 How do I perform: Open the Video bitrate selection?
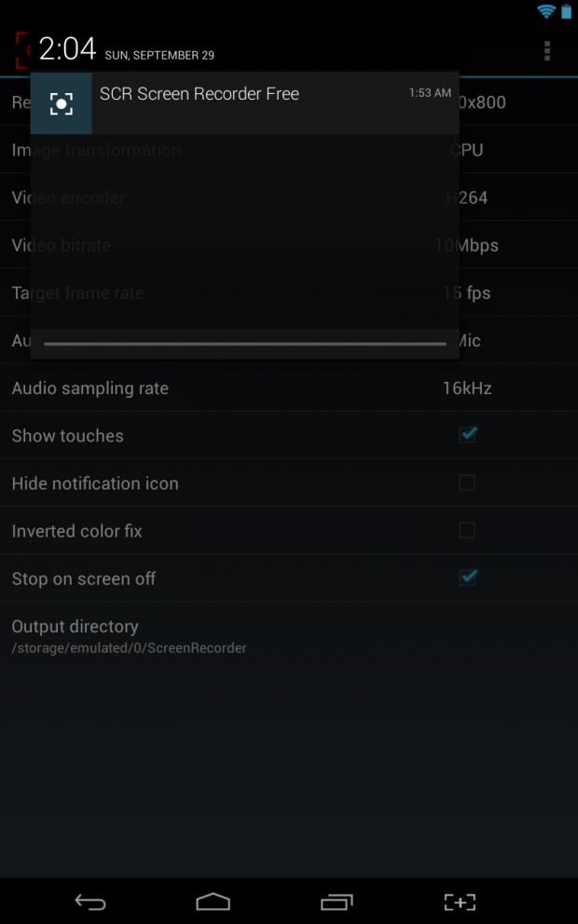(289, 245)
